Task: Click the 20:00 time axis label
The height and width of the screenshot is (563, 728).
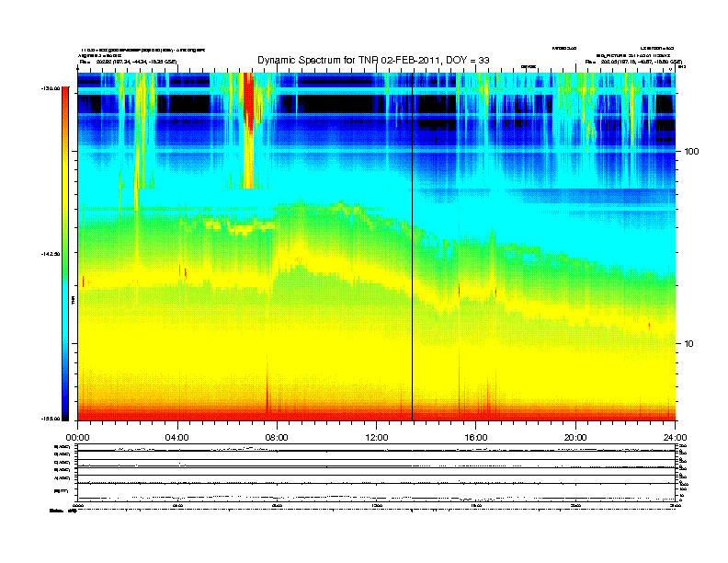Action: (x=575, y=438)
